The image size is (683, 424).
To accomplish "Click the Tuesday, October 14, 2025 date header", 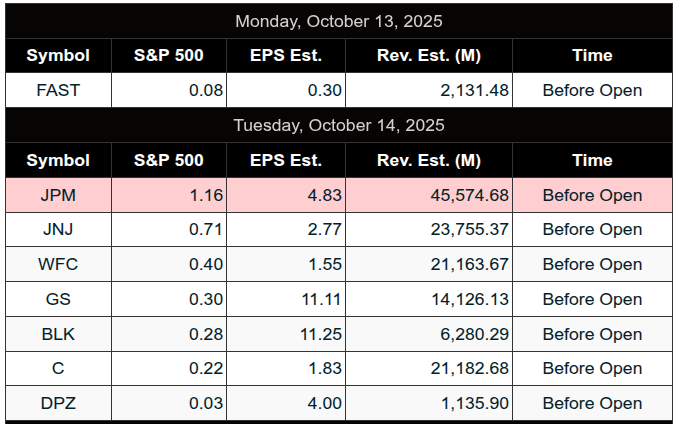I will [339, 126].
